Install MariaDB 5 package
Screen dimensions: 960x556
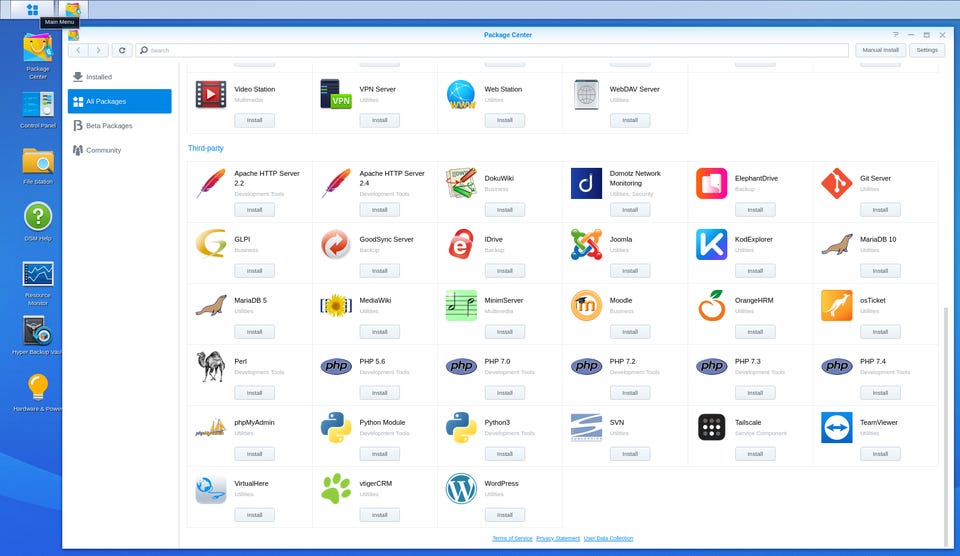255,332
